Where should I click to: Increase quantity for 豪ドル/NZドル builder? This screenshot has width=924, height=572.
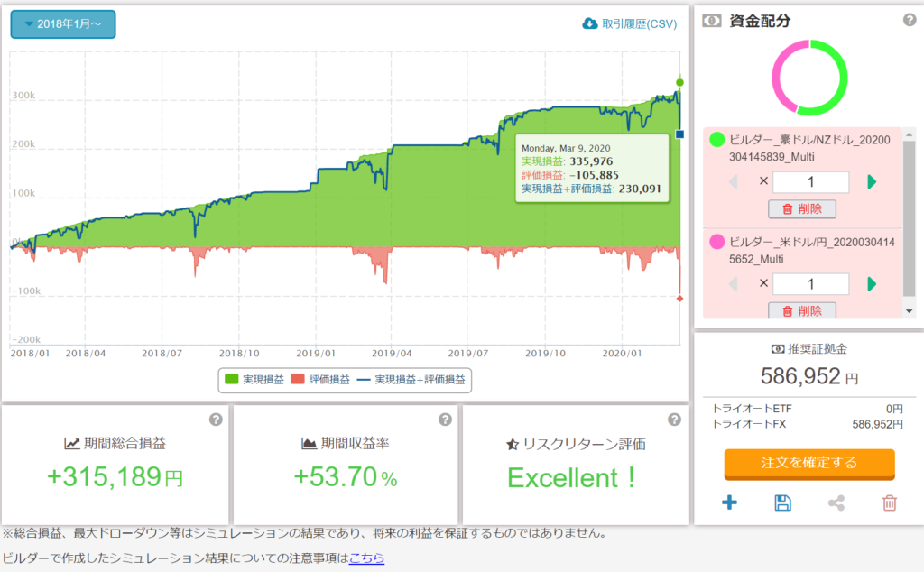pyautogui.click(x=871, y=182)
